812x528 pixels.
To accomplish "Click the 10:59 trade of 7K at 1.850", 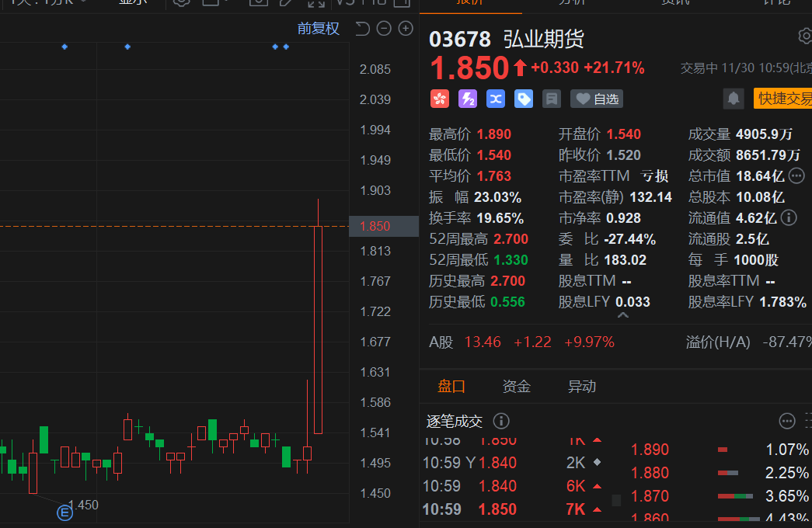I will (513, 509).
